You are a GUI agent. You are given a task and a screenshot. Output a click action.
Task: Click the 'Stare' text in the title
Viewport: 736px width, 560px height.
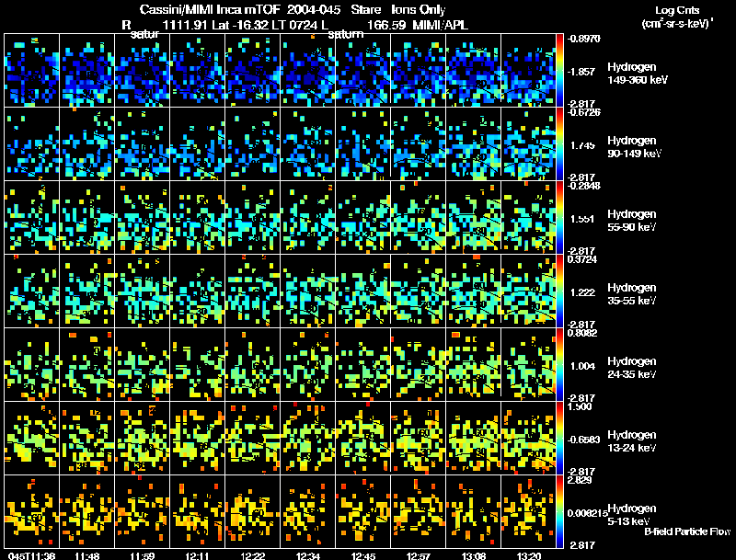tap(366, 9)
